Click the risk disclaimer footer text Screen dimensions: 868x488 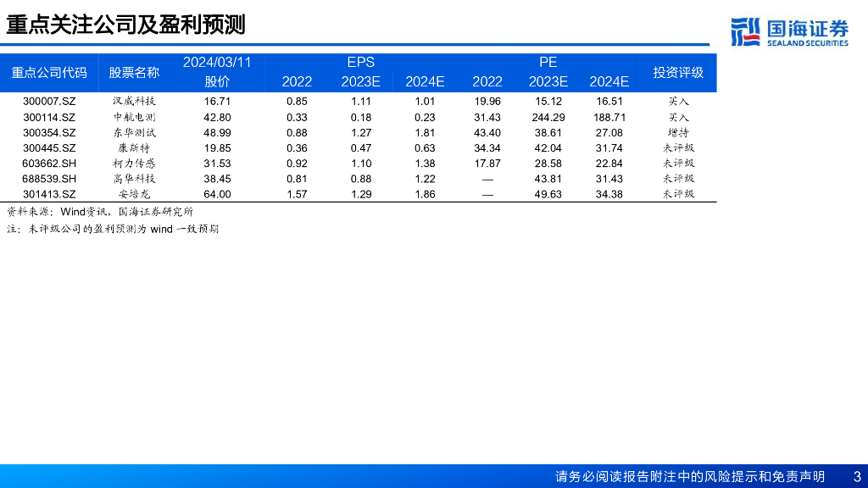(x=690, y=476)
